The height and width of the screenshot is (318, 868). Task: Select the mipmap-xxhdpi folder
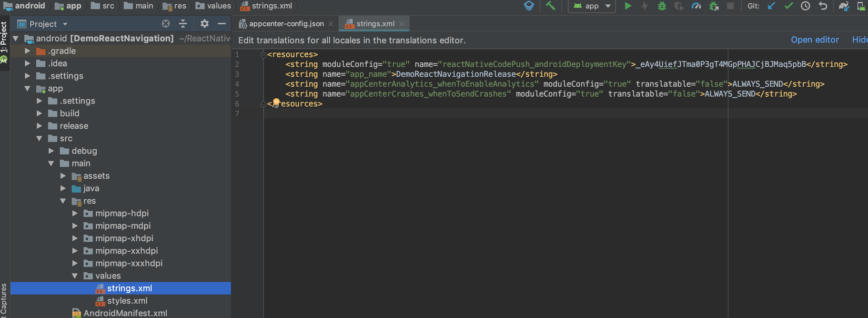coord(126,251)
